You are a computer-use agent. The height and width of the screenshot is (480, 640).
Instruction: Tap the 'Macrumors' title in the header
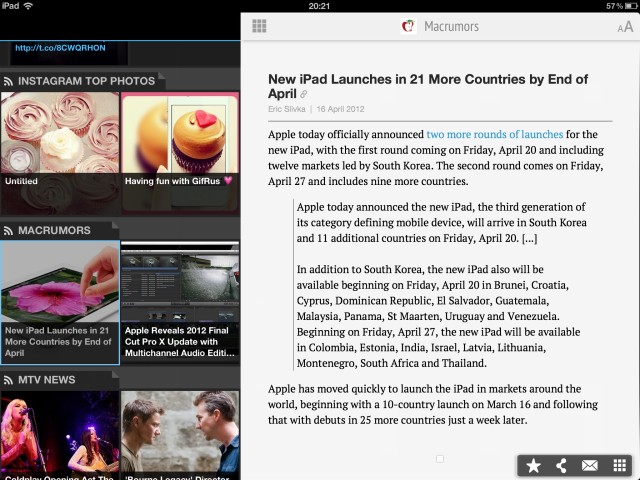click(451, 26)
